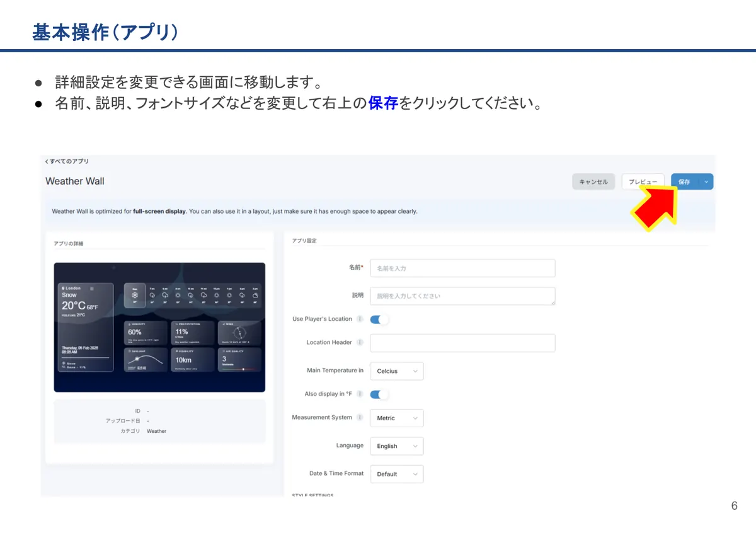Click the 保存 save button
The height and width of the screenshot is (535, 756).
click(685, 181)
